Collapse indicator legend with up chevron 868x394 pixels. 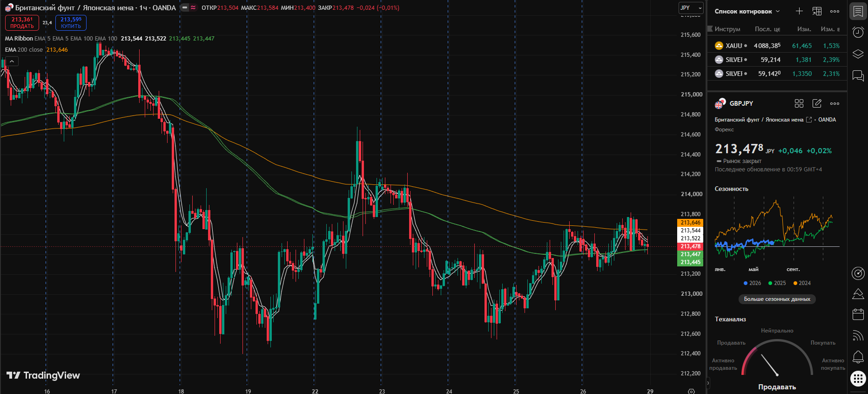(x=12, y=61)
